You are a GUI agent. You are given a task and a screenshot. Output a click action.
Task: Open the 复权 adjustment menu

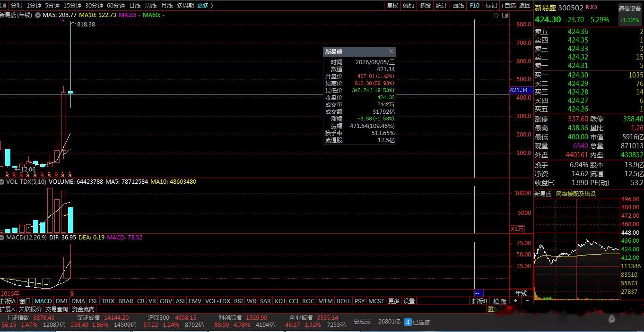point(392,6)
